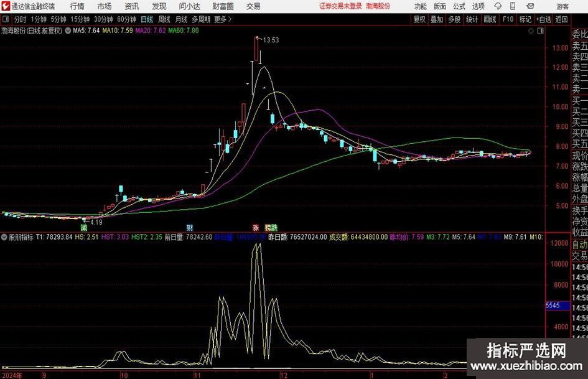Switch to 15分钟 period tab

[80, 19]
